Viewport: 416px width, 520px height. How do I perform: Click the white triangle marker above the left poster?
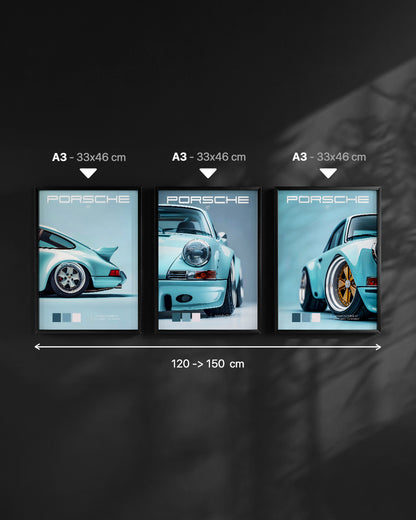coord(88,173)
